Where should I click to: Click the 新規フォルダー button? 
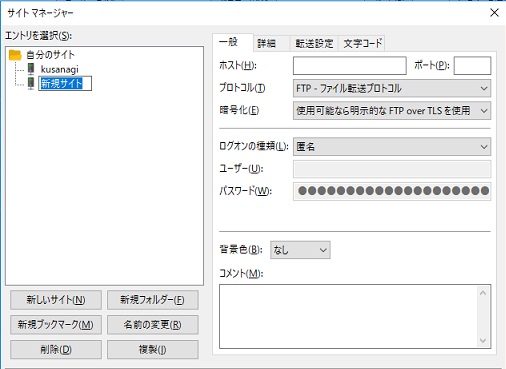click(152, 300)
